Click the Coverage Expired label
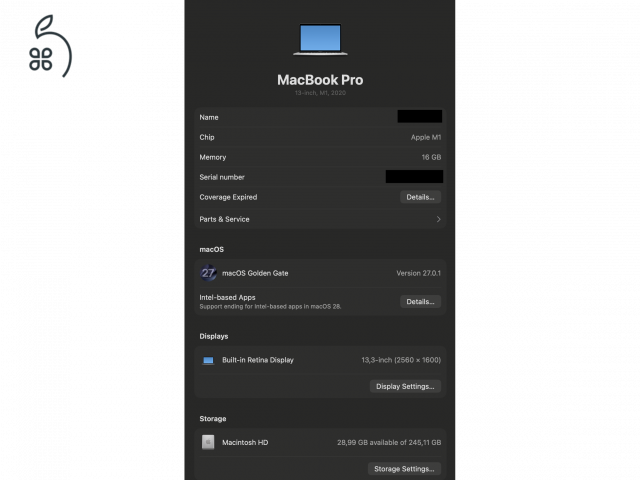Image resolution: width=640 pixels, height=480 pixels. 228,197
